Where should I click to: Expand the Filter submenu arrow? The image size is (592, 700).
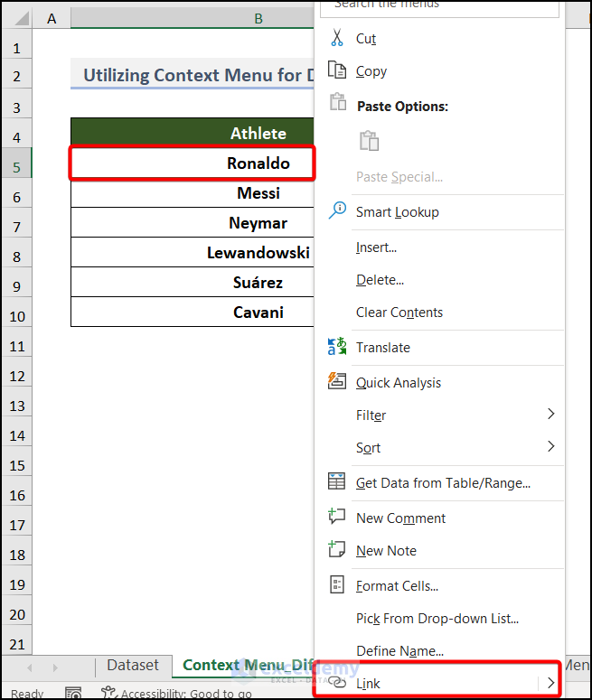click(550, 415)
